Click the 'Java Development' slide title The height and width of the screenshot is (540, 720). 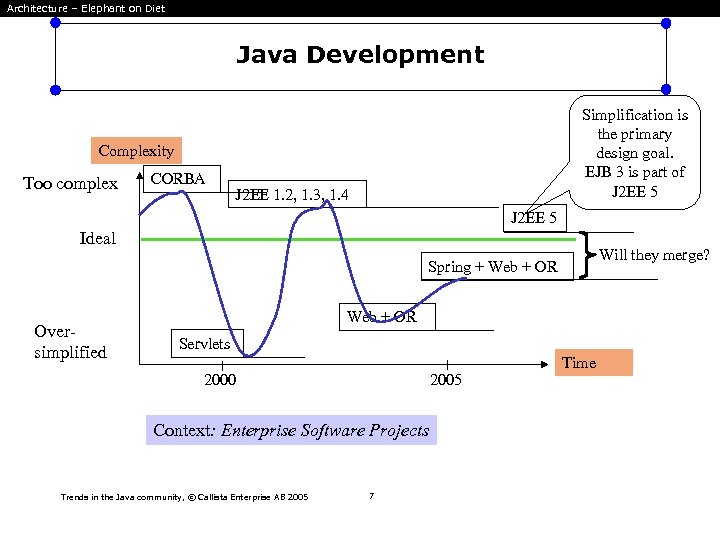(x=360, y=55)
